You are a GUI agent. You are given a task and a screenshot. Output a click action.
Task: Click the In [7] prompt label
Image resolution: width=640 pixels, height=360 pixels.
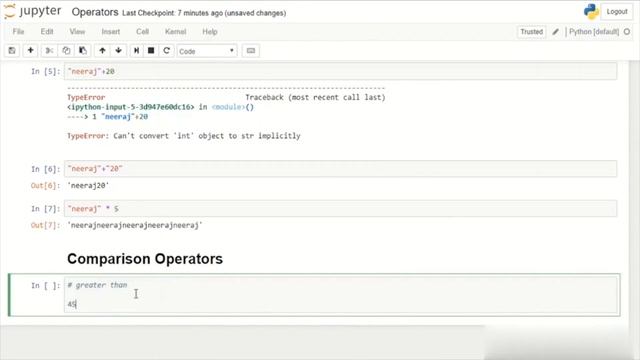coord(45,209)
